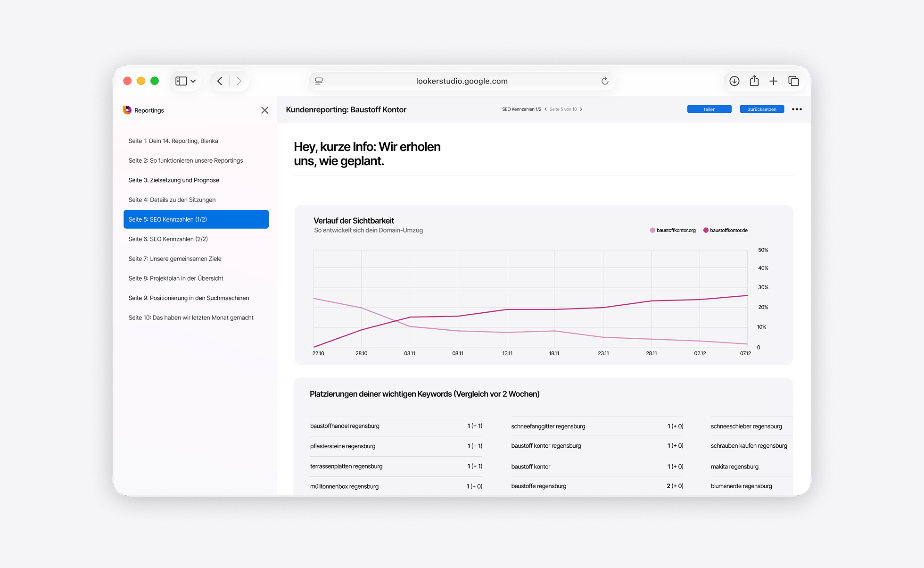This screenshot has height=568, width=924.
Task: Click 'schneefanggitter regensburg' keyword
Action: pyautogui.click(x=548, y=426)
